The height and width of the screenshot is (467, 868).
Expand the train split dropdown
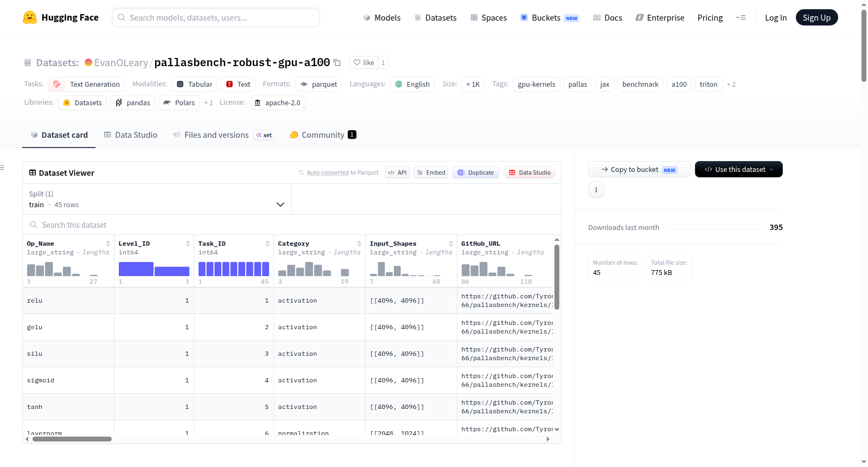pyautogui.click(x=157, y=199)
